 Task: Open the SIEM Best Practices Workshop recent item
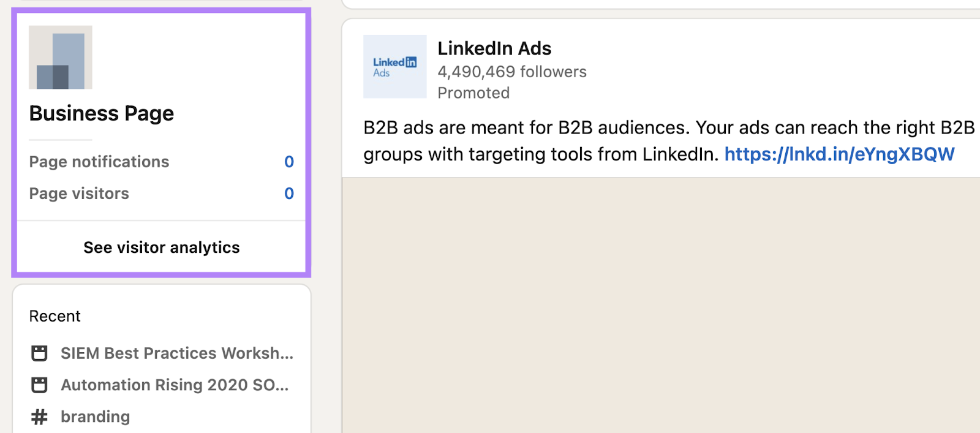click(177, 353)
